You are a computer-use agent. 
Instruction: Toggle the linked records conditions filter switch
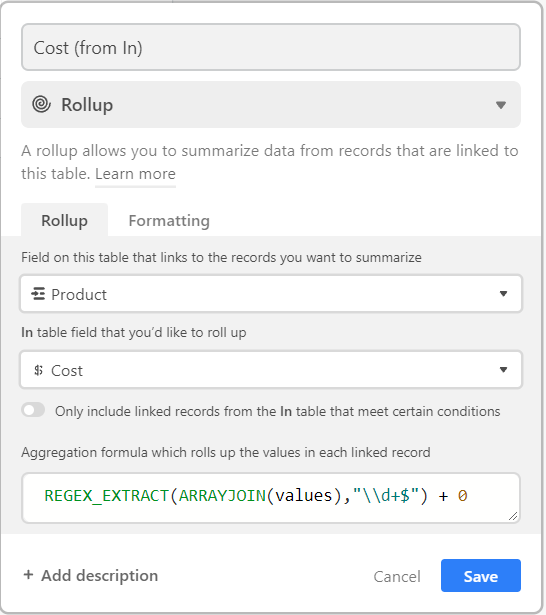(x=33, y=410)
